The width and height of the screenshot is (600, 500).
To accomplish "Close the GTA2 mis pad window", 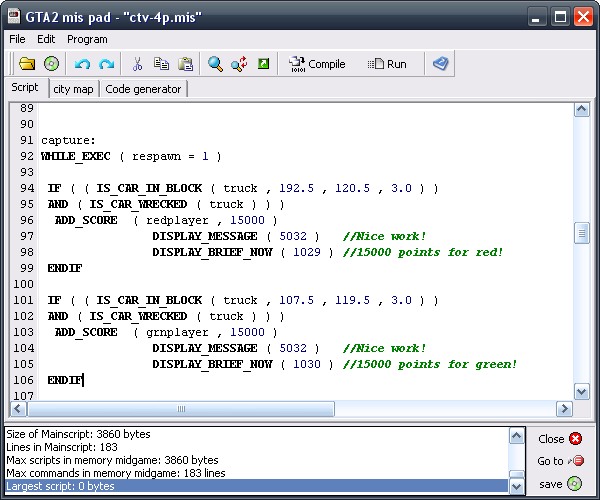I will 583,17.
